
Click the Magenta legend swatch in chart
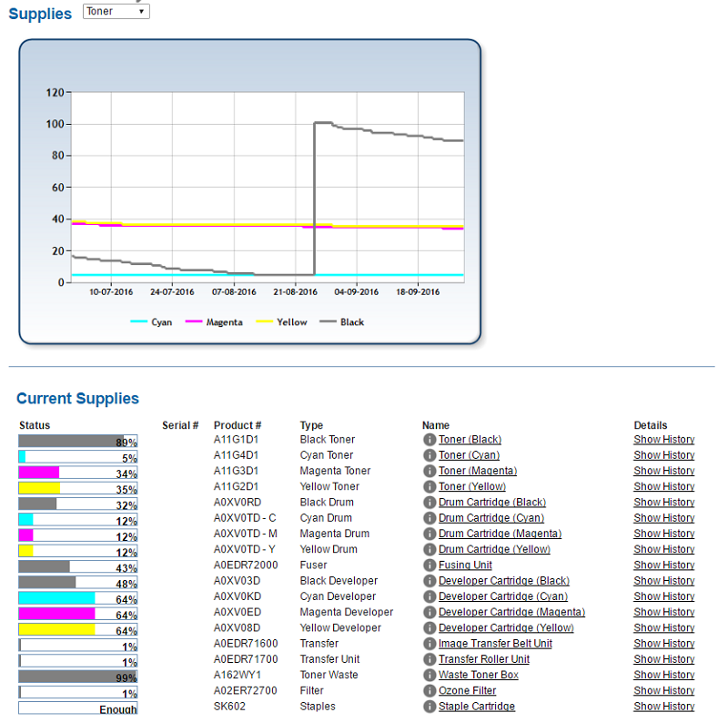[x=194, y=321]
